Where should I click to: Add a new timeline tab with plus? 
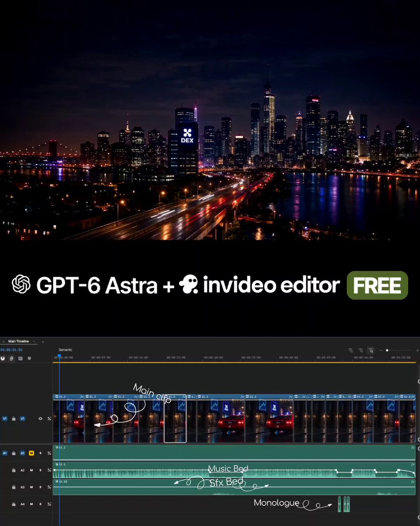click(43, 341)
